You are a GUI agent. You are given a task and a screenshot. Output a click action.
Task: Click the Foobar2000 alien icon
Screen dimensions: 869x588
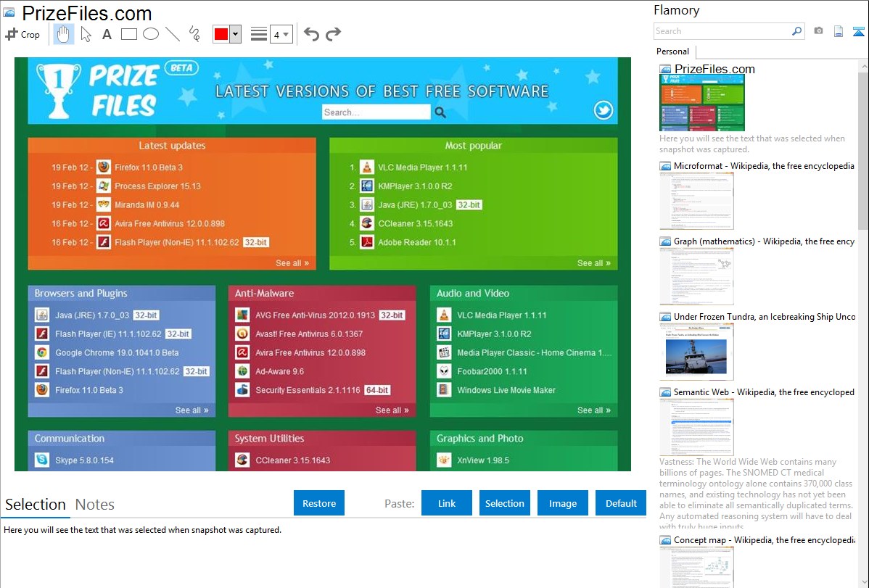pos(444,371)
